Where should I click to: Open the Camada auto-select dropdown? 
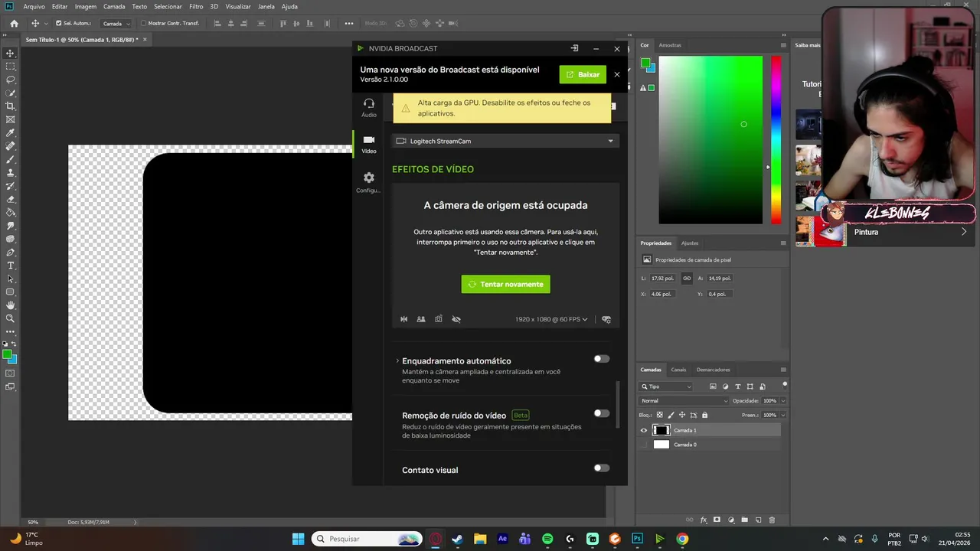pos(116,23)
